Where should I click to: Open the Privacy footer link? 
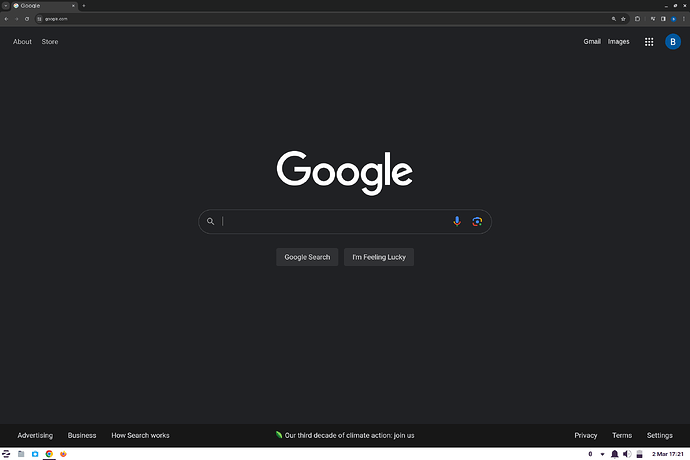click(x=586, y=435)
